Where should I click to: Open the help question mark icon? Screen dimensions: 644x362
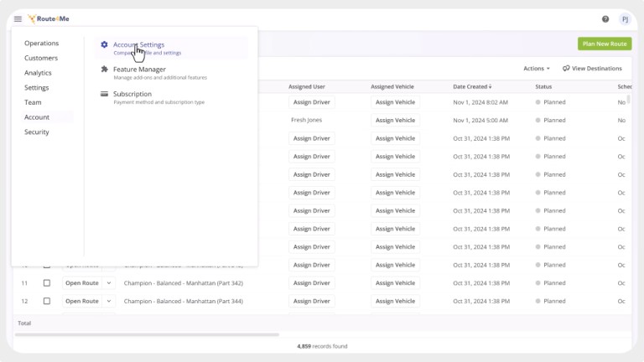(605, 19)
